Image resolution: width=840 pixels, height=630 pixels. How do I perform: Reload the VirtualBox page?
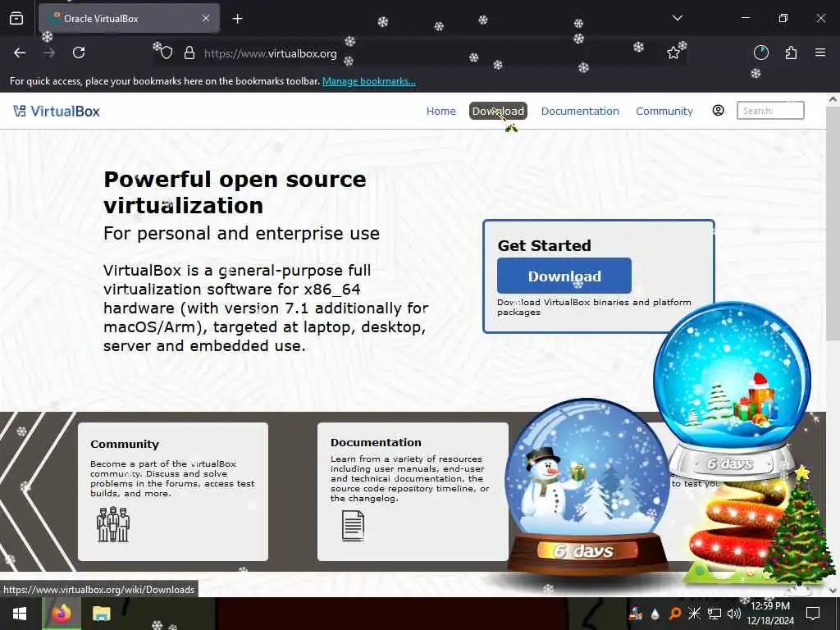[79, 52]
